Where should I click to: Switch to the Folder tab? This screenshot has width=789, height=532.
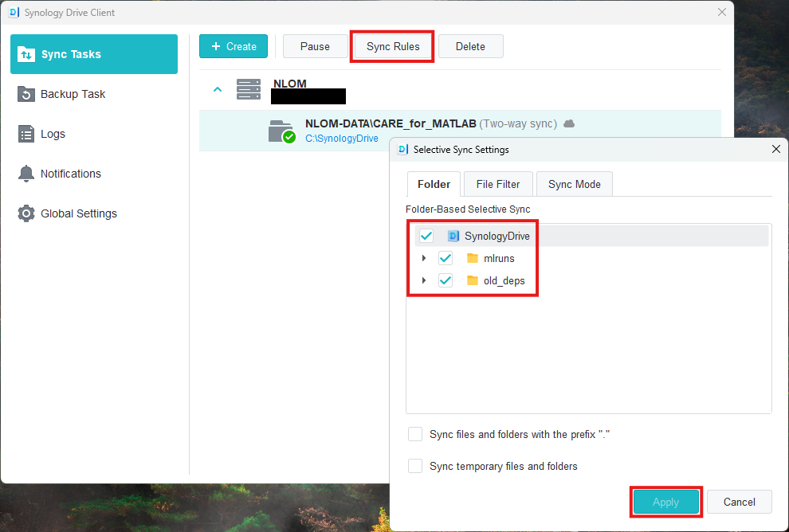(434, 184)
